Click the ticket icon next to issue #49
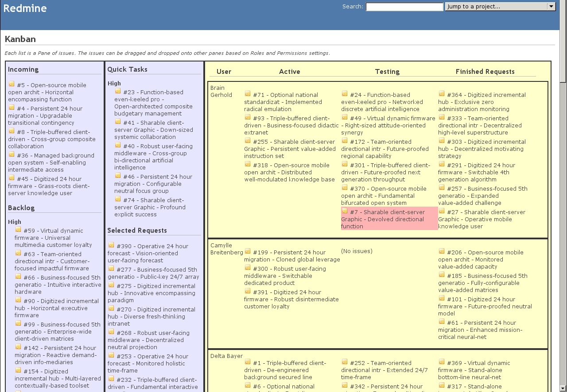This screenshot has width=567, height=392. pos(345,117)
